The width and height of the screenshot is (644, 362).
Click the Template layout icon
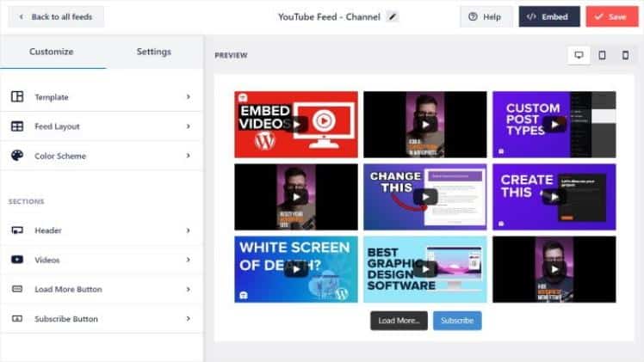[x=17, y=97]
